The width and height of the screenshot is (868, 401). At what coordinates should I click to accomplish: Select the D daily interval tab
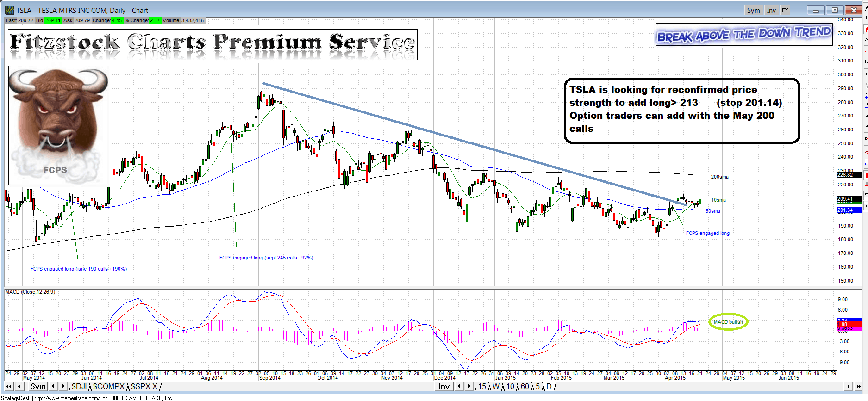tap(549, 386)
